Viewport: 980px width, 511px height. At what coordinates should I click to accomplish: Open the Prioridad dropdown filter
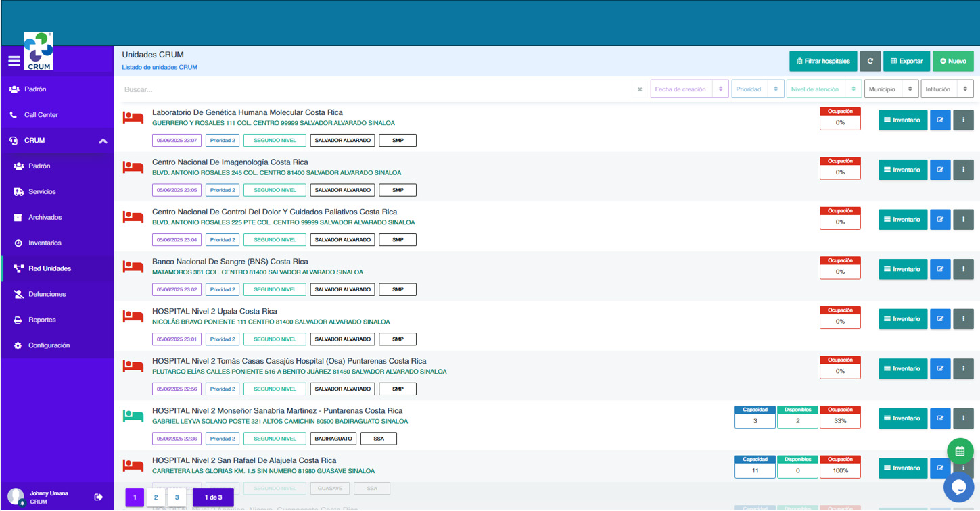(757, 89)
